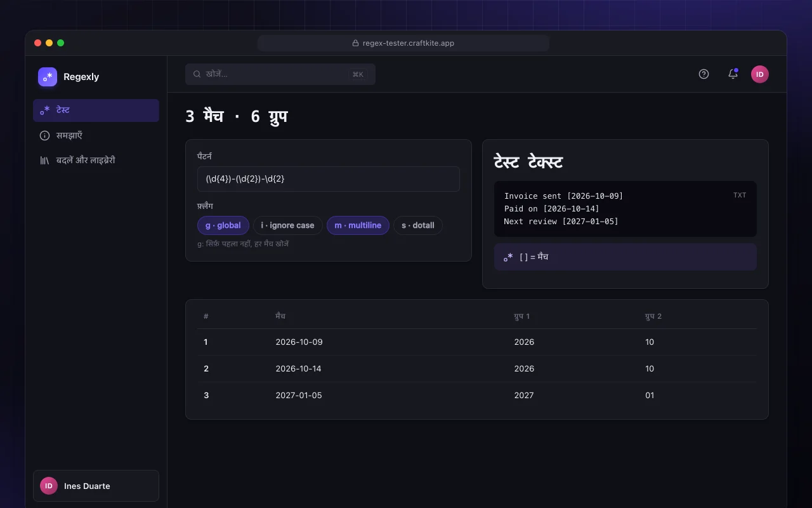Viewport: 812px width, 508px height.
Task: Click the Next review [2027-01-05] line
Action: pyautogui.click(x=561, y=222)
